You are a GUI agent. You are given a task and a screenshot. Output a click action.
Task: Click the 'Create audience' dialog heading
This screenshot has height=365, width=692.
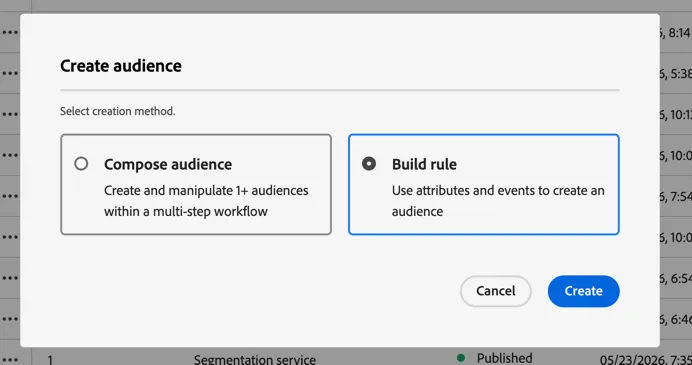[x=120, y=66]
